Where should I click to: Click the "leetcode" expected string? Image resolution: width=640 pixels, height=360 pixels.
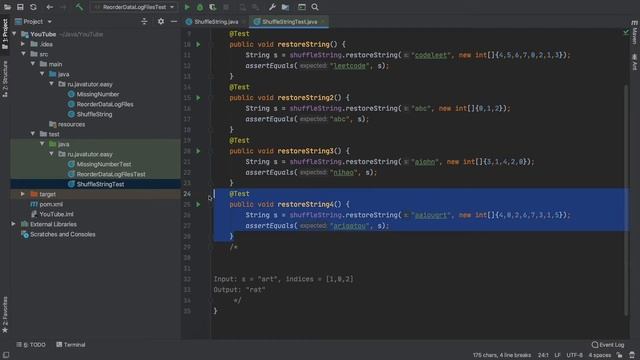tap(349, 66)
